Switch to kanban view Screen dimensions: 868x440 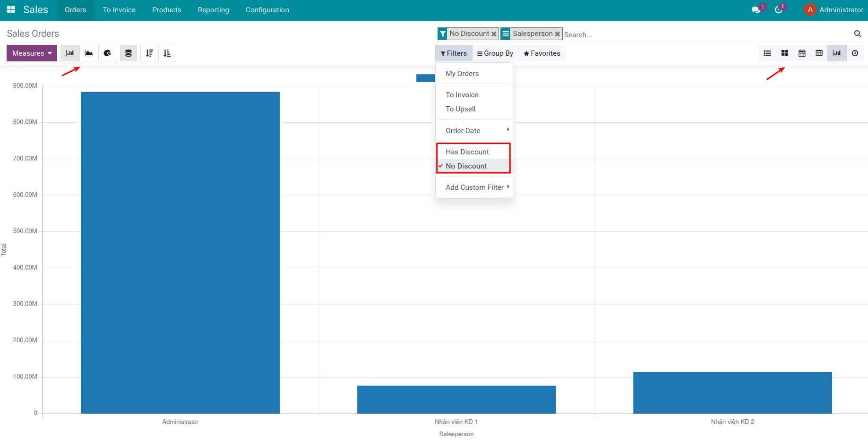pyautogui.click(x=784, y=53)
